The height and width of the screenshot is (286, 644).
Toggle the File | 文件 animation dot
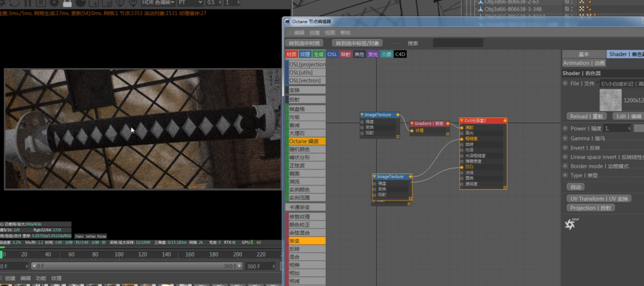point(565,84)
